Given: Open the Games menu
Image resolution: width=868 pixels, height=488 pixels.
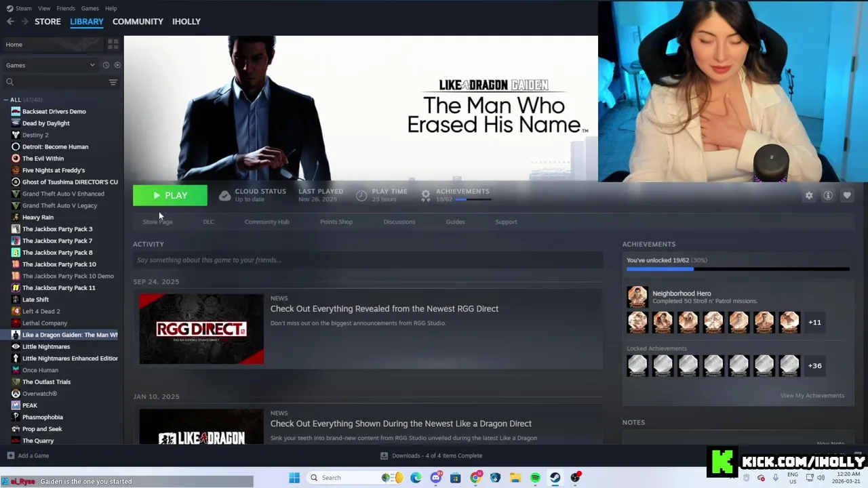Looking at the screenshot, I should click(90, 8).
